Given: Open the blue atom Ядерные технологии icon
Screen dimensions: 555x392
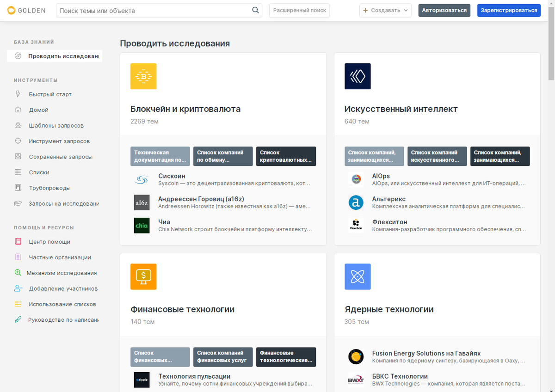Looking at the screenshot, I should pos(358,276).
